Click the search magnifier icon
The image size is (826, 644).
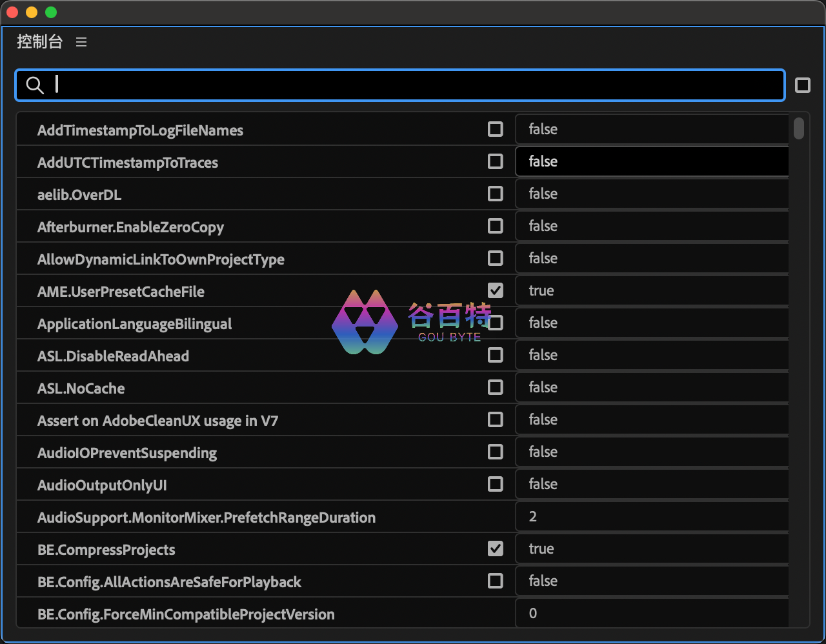35,85
